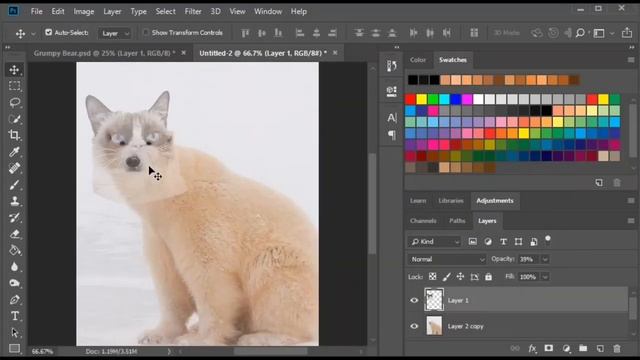The width and height of the screenshot is (640, 360).
Task: Open the Select menu
Action: pos(165,11)
